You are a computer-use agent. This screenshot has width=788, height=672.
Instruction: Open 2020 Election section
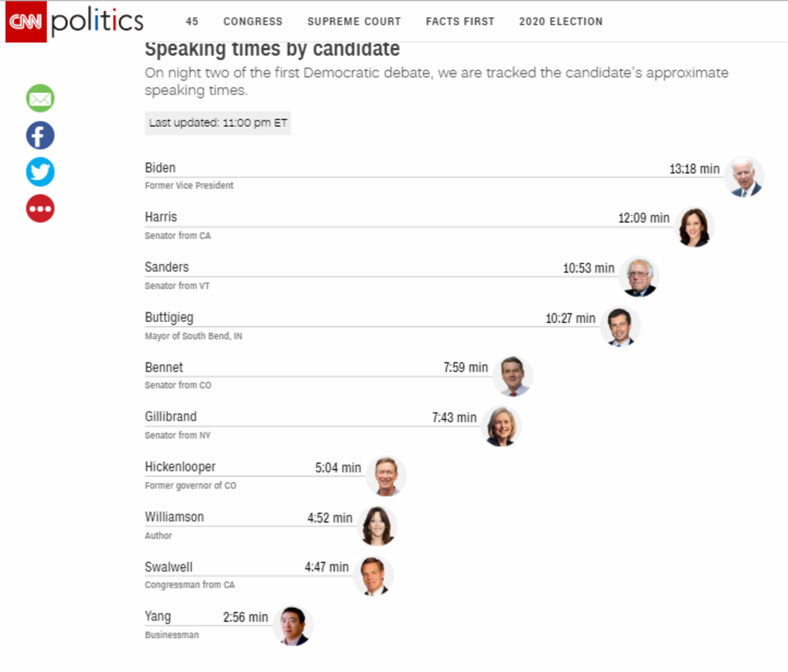pos(561,22)
